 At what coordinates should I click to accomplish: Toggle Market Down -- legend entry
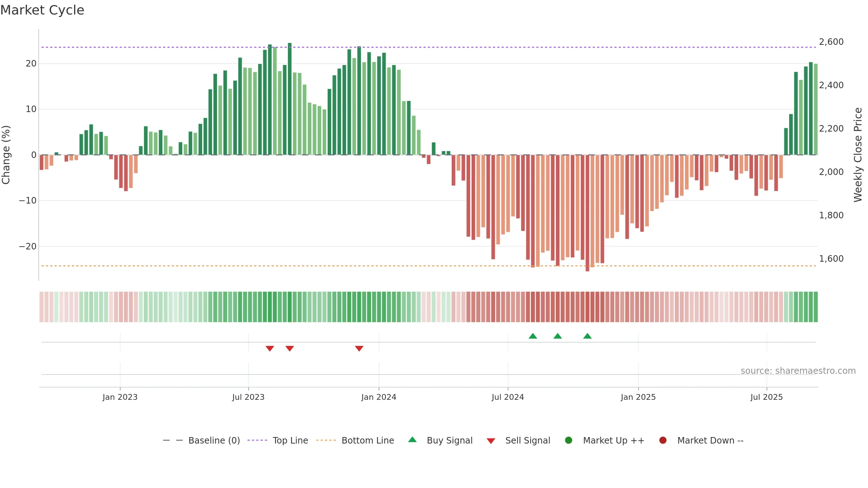click(701, 440)
